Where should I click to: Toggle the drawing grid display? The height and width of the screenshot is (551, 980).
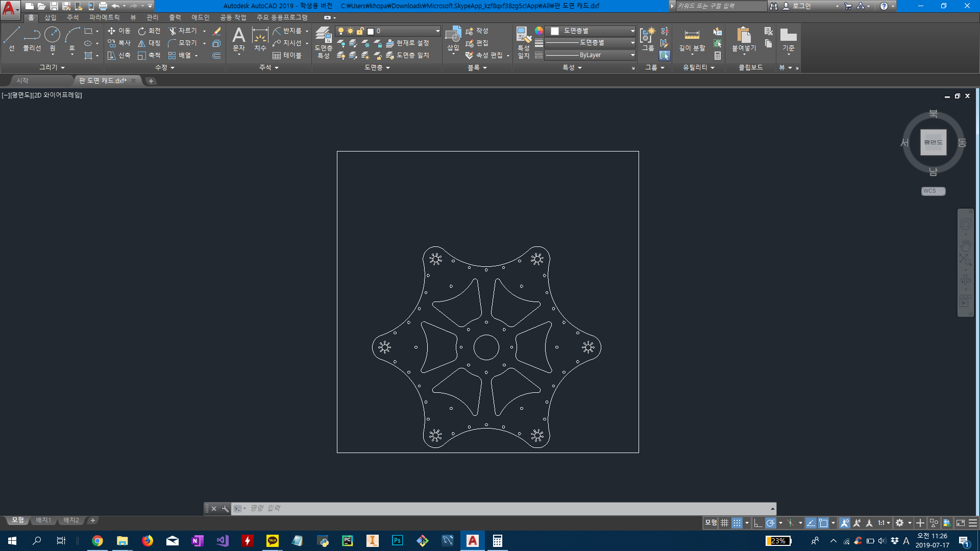coord(724,523)
